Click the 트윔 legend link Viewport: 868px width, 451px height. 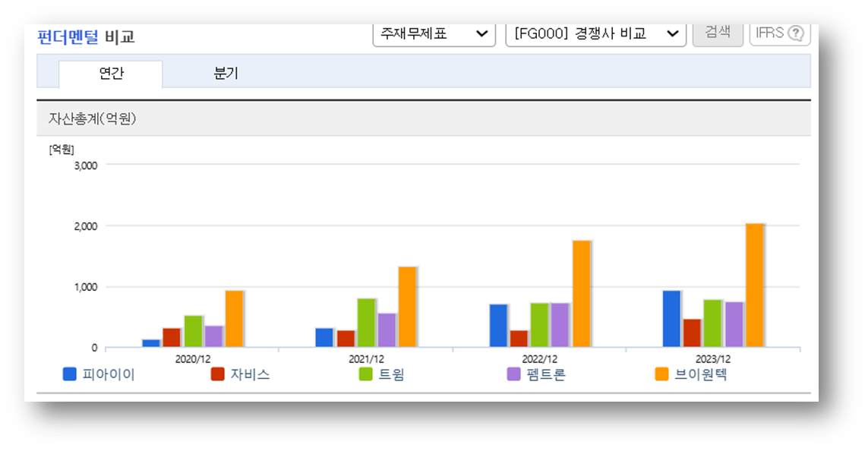[x=391, y=374]
